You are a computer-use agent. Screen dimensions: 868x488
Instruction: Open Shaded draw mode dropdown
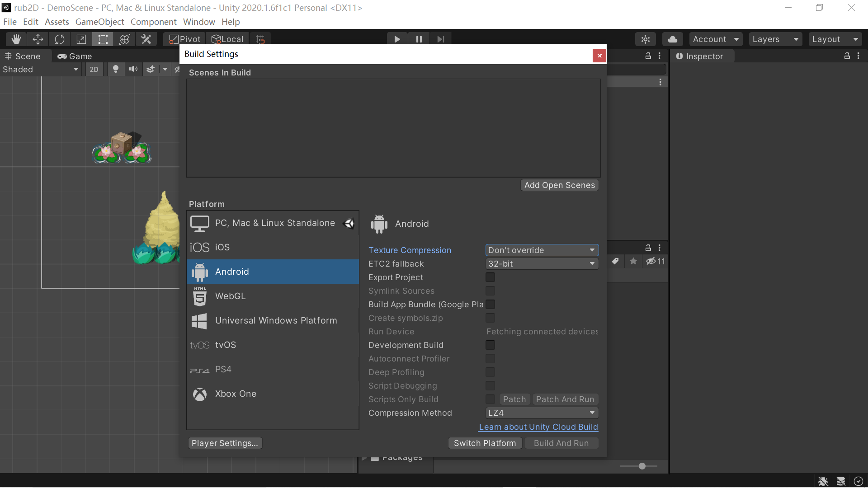41,69
